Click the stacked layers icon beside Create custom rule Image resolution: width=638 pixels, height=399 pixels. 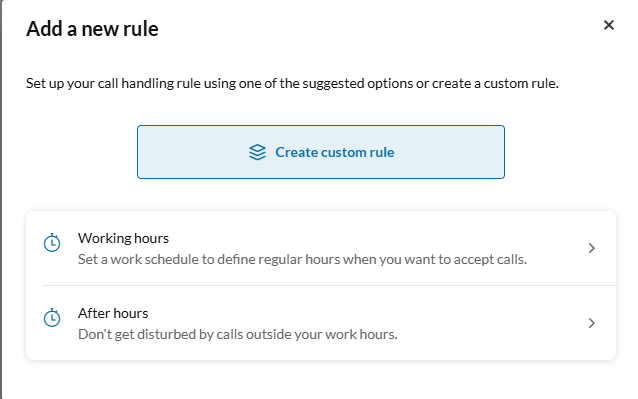257,152
